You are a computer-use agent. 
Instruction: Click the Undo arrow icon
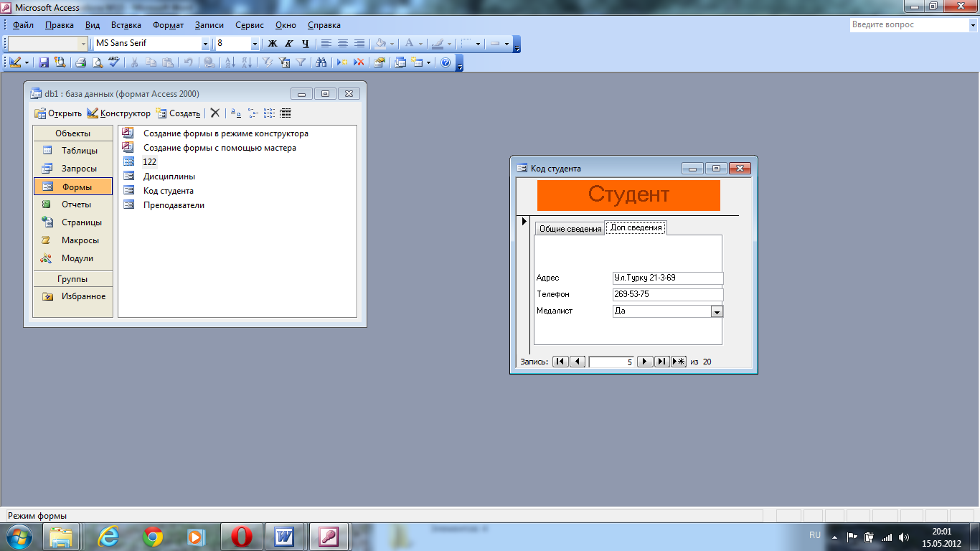188,62
